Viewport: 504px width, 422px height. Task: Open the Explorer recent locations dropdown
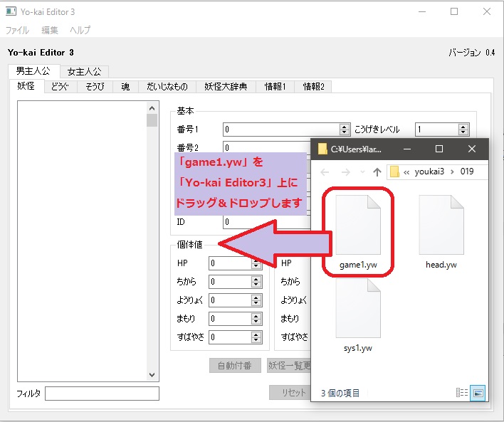(362, 172)
